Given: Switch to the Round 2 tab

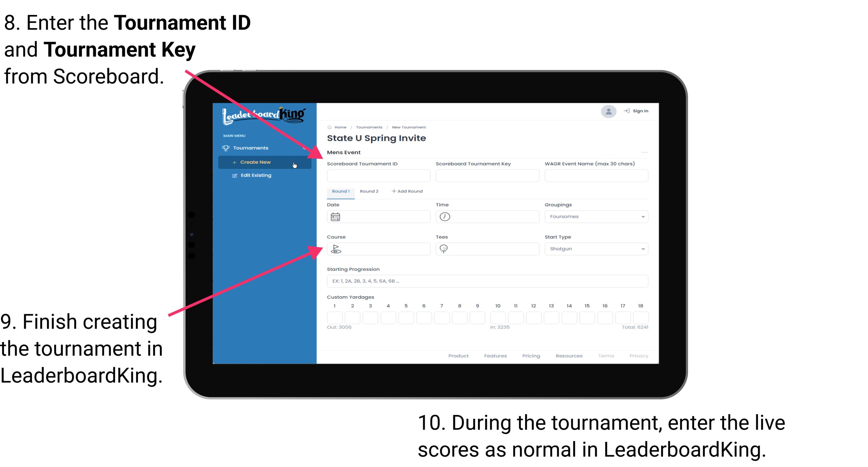Looking at the screenshot, I should (x=369, y=191).
